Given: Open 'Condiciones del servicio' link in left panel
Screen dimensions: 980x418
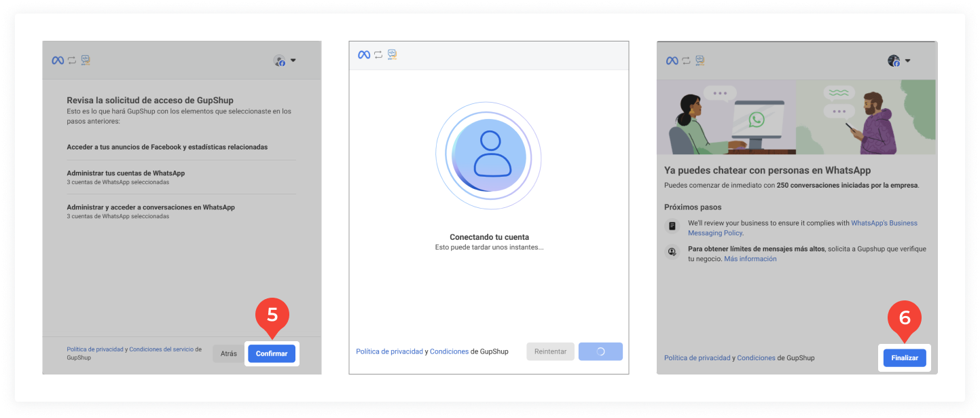Looking at the screenshot, I should click(x=161, y=349).
